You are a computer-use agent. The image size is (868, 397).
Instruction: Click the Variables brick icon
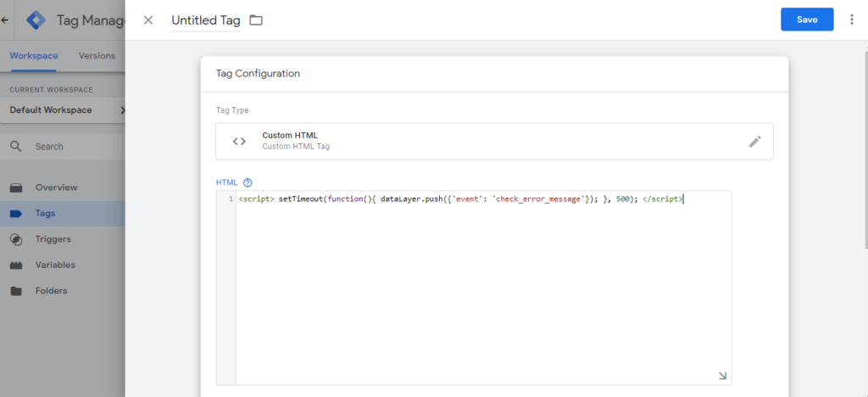[16, 266]
